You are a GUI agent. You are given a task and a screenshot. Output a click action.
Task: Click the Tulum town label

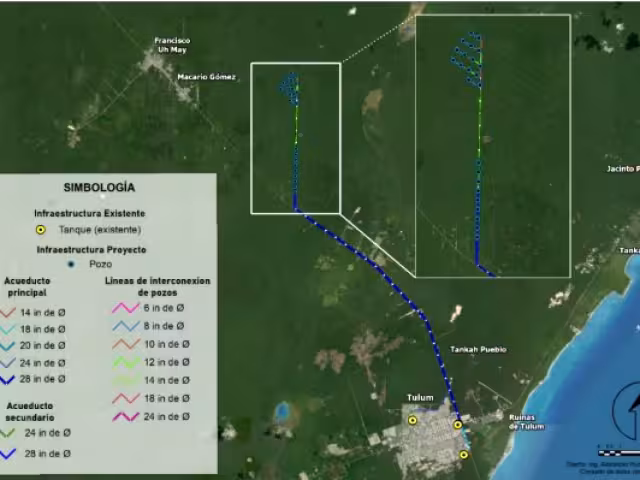click(x=419, y=398)
